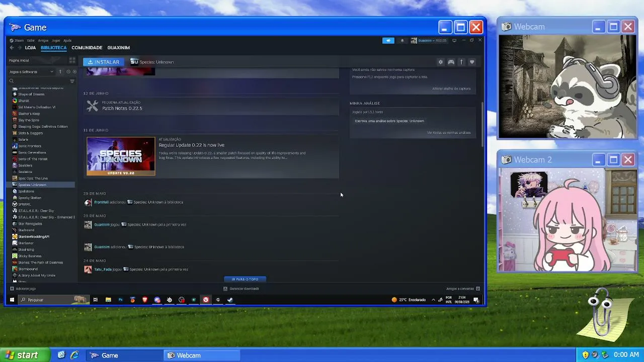Click the Species Unknown Update v0.22 thumbnail
644x362 pixels.
[121, 156]
